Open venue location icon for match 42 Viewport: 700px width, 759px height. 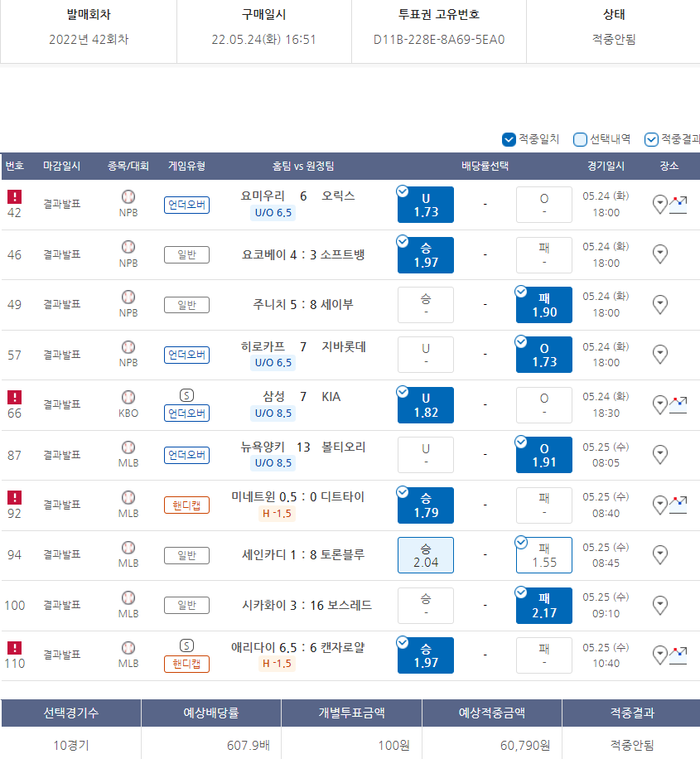point(659,205)
